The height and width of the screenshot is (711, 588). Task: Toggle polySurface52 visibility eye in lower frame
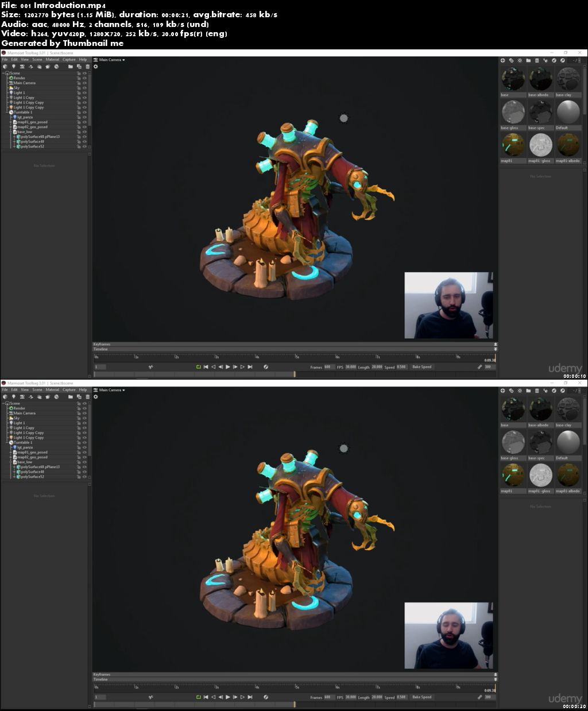point(84,477)
